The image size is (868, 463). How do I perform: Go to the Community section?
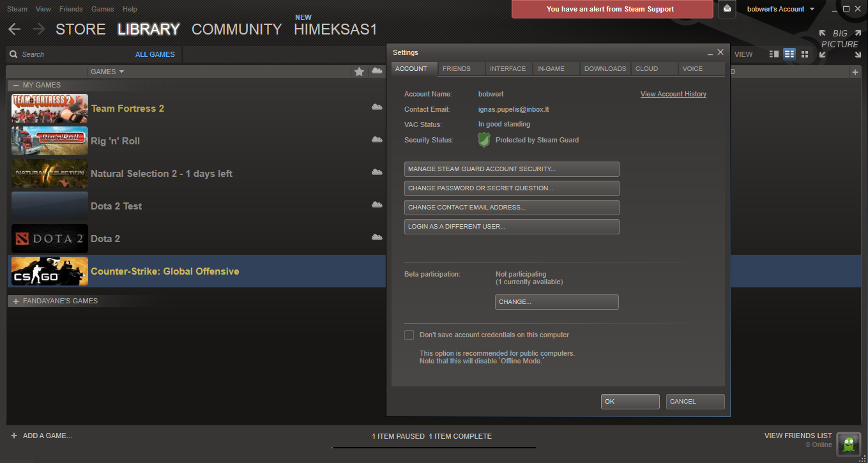237,29
